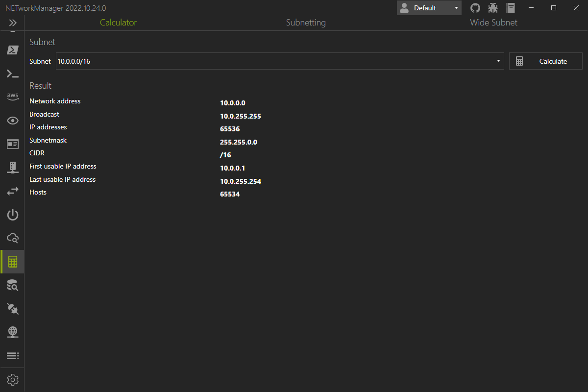Click the Network address label
588x392 pixels.
55,101
